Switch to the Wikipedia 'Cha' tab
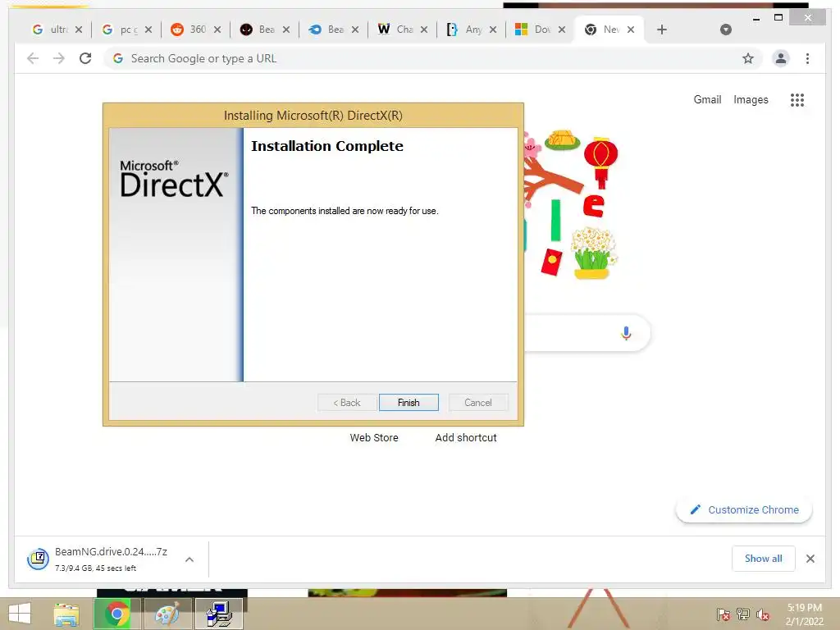Screen dimensions: 840x630 pyautogui.click(x=396, y=30)
